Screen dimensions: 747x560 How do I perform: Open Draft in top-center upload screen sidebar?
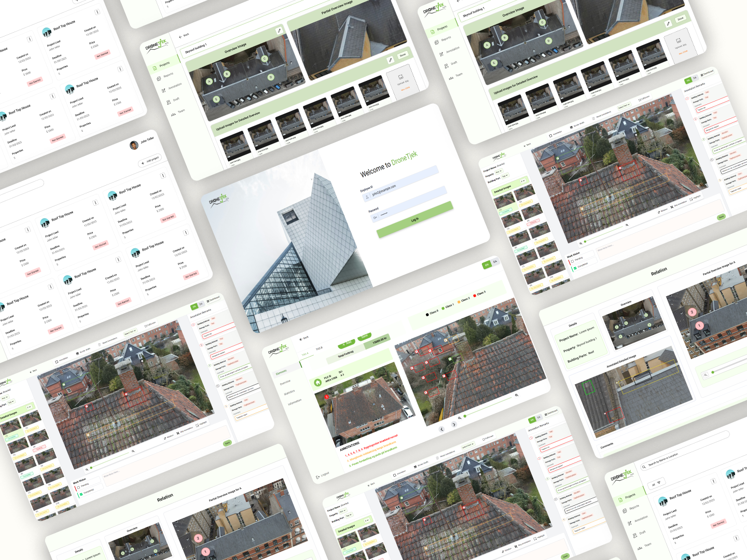[x=174, y=100]
